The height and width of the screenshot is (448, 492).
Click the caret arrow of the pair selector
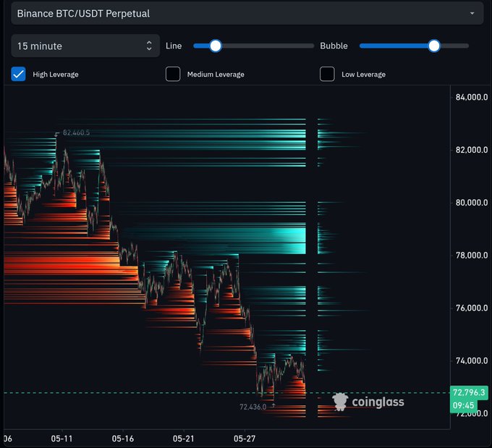472,14
